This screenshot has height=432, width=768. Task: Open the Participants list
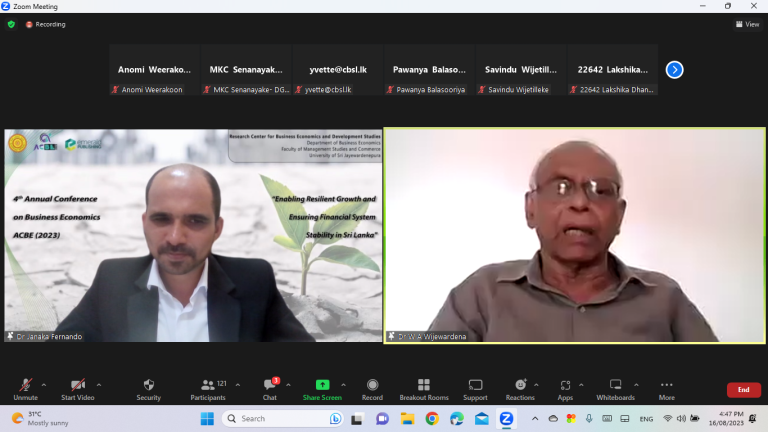pyautogui.click(x=207, y=385)
